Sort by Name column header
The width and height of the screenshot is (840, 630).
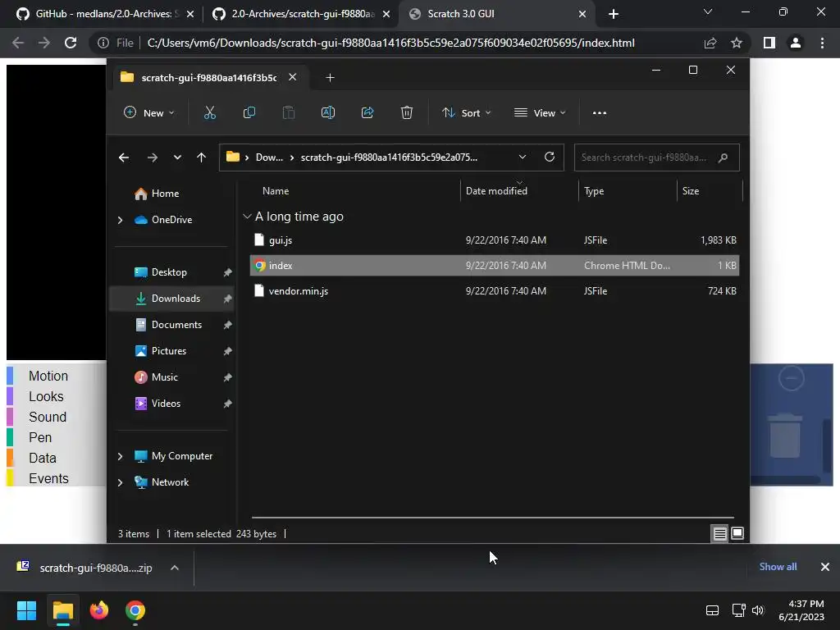pos(276,190)
